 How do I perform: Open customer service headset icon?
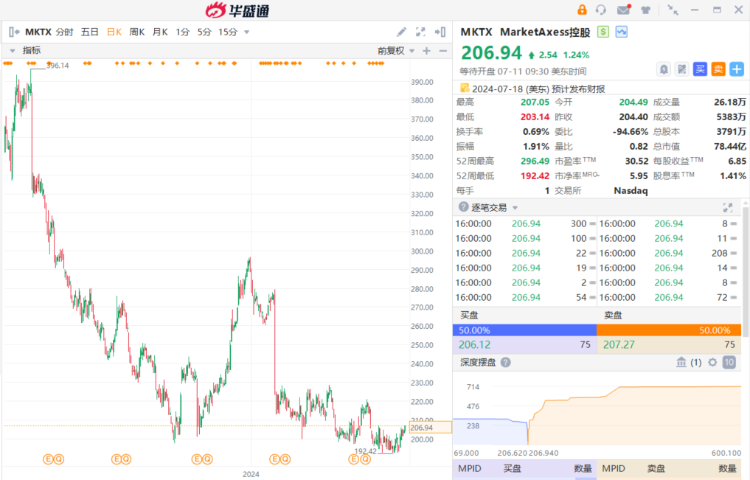(x=601, y=10)
